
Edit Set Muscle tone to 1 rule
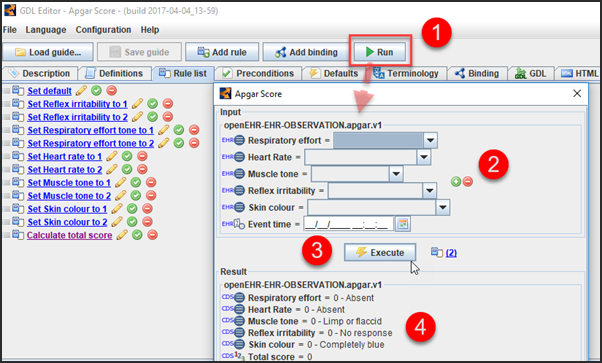(x=121, y=182)
